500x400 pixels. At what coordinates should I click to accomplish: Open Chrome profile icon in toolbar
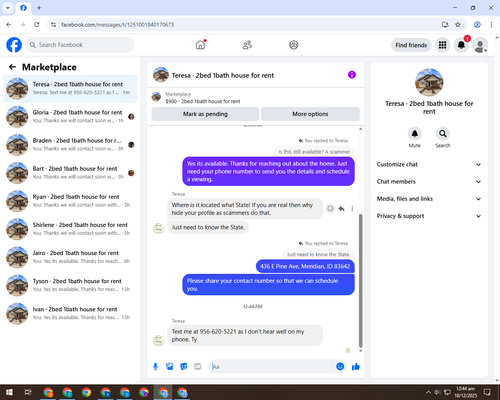point(477,25)
